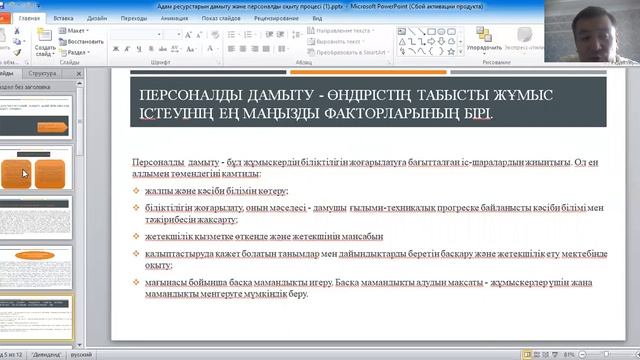This screenshot has height=360, width=640.
Task: Click the Создать слайд button
Action: click(44, 42)
